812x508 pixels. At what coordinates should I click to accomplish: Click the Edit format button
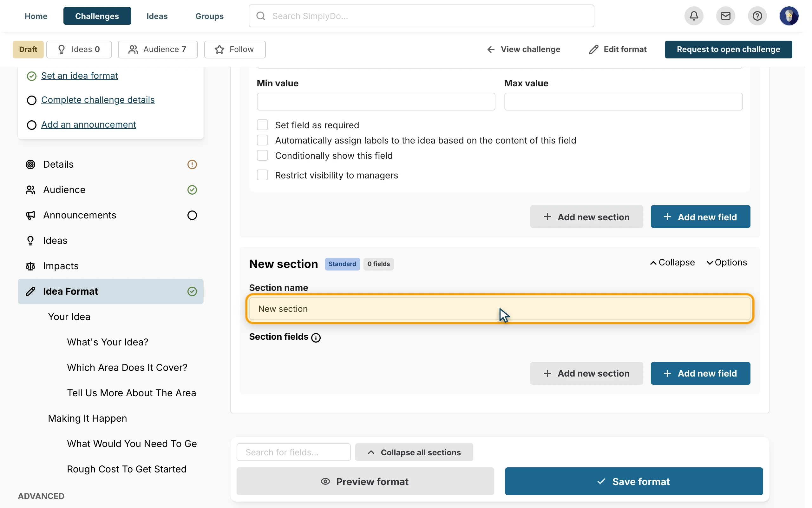[617, 50]
